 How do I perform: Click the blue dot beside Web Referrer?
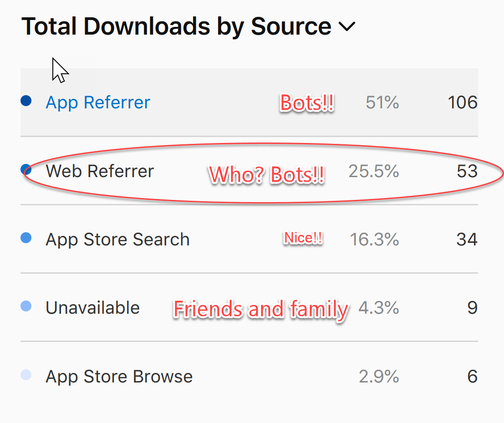click(x=26, y=170)
